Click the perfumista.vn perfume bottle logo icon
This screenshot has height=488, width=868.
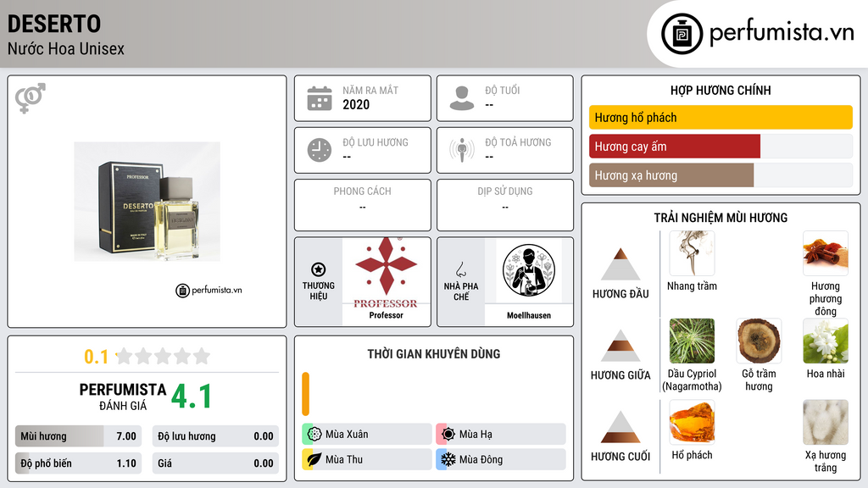point(682,34)
